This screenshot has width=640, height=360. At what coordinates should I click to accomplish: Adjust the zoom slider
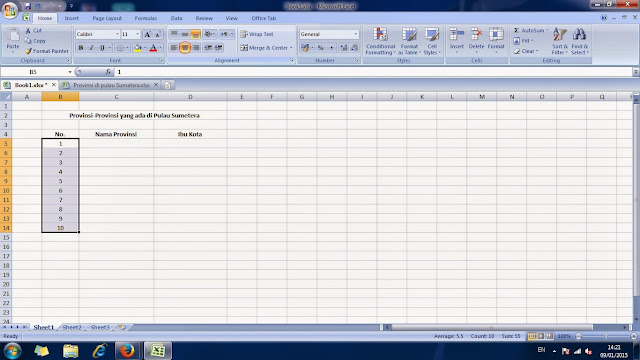pos(606,336)
